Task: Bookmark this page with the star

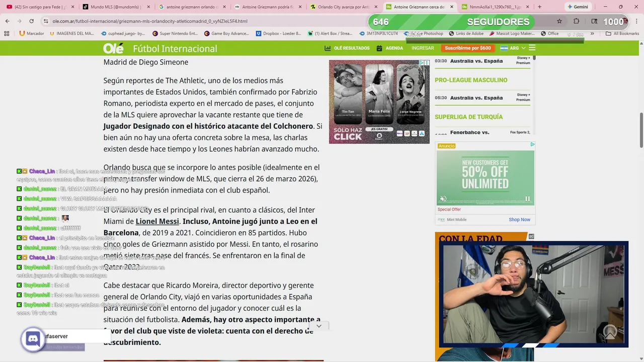Action: [x=559, y=21]
